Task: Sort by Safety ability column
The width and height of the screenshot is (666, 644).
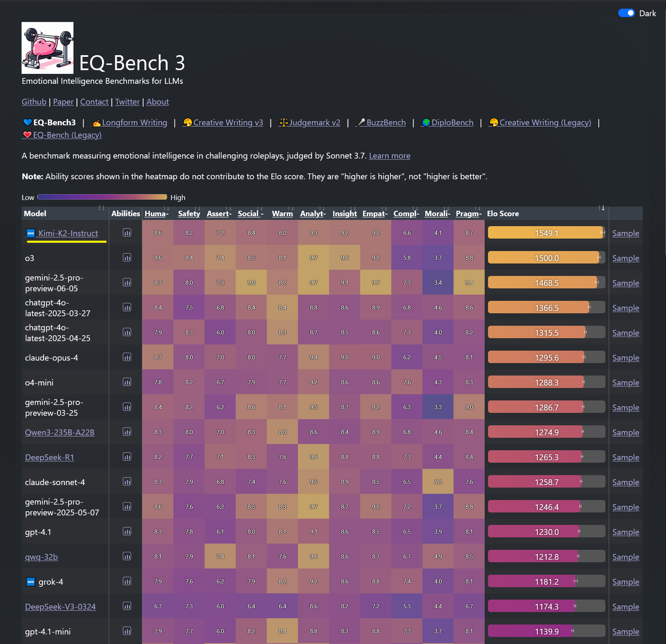Action: [x=189, y=213]
